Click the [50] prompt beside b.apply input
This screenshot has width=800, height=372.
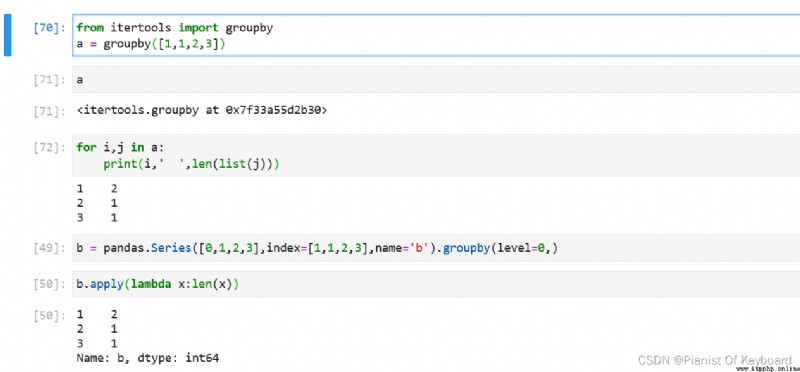click(x=49, y=285)
